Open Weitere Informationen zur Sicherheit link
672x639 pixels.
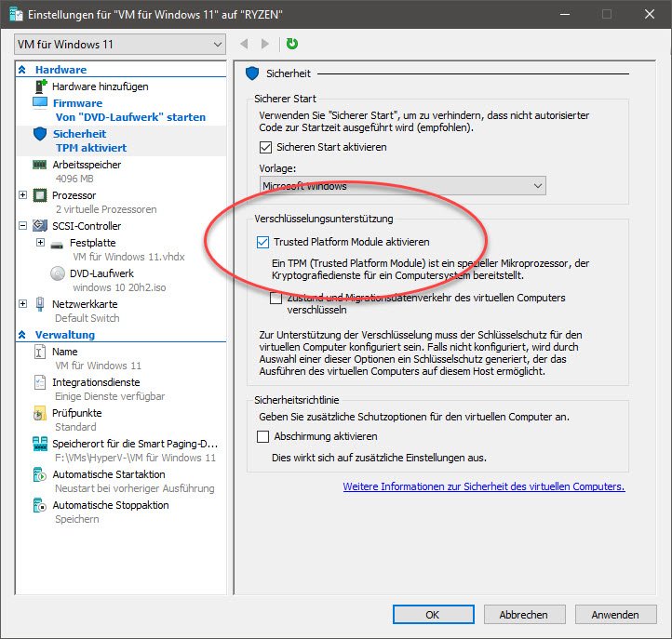coord(484,486)
